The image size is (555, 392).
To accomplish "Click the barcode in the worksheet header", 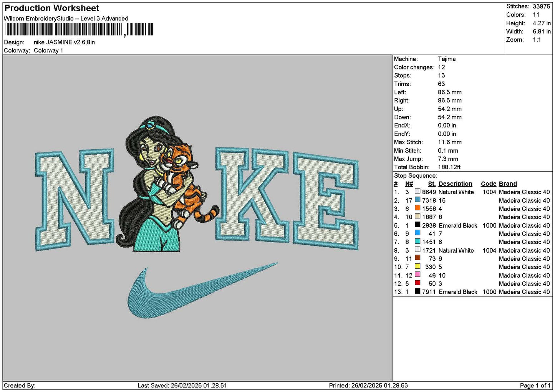I will tap(79, 30).
